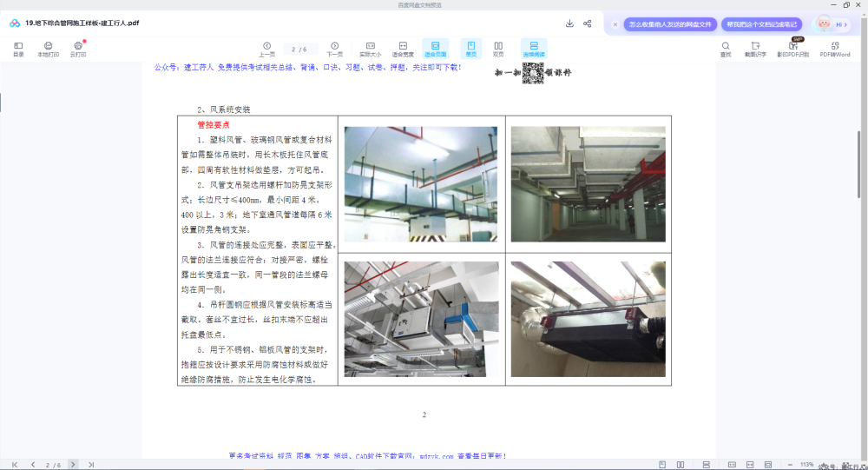
Task: Click the 云打印 cloud print icon
Action: tap(78, 49)
